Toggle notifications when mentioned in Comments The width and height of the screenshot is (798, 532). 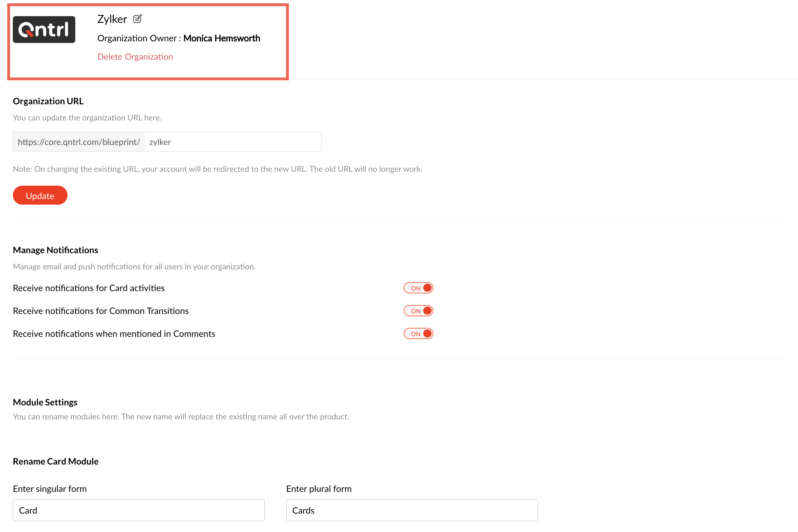click(418, 333)
